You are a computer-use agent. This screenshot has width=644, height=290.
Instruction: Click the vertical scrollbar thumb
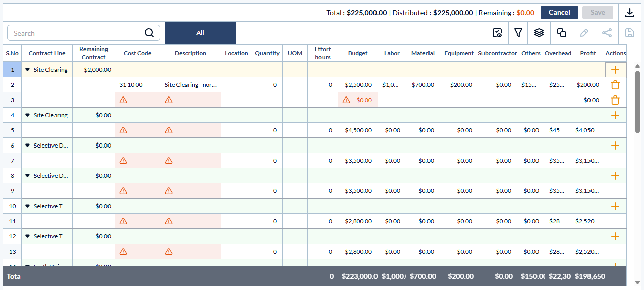point(637,101)
